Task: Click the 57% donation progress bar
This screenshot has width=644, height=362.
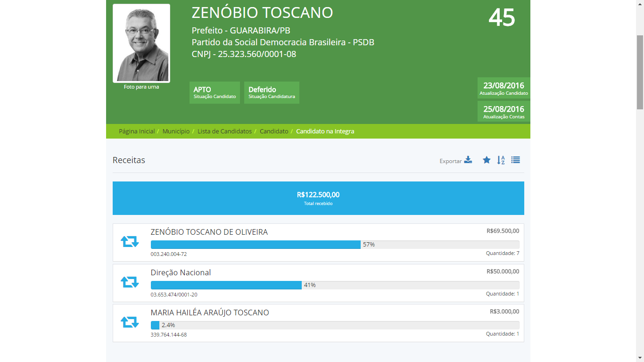Action: click(335, 245)
